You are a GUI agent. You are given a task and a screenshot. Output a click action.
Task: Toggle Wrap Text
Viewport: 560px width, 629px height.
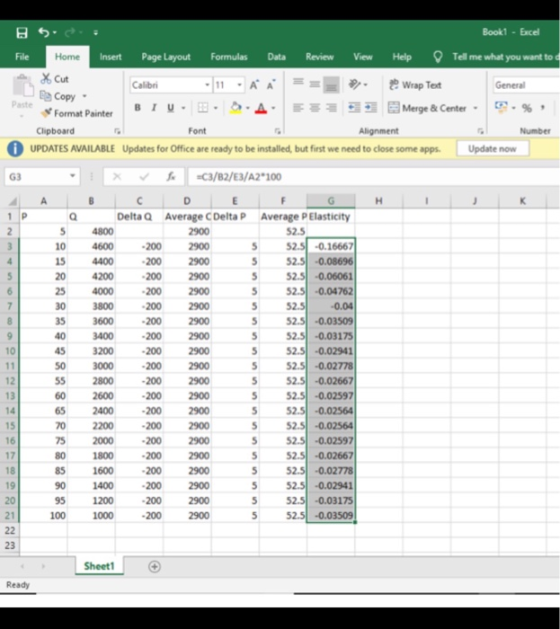[x=415, y=85]
